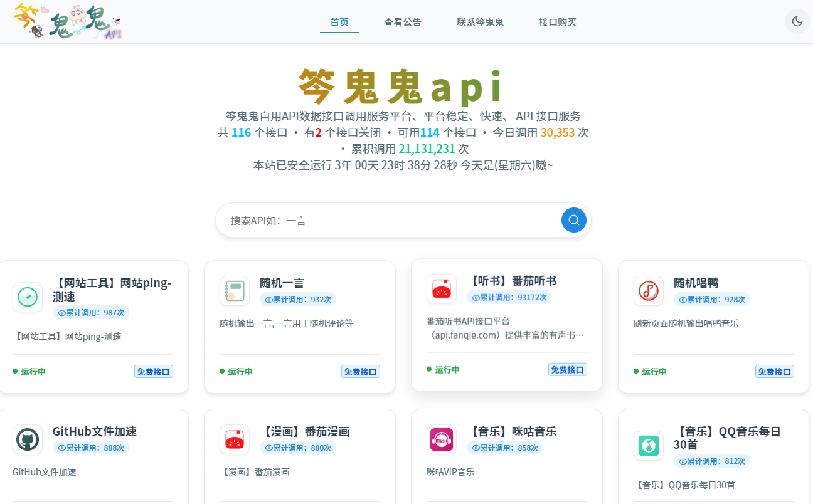Click 运行中 status on 番茄听书 card
The height and width of the screenshot is (504, 813).
[x=443, y=370]
